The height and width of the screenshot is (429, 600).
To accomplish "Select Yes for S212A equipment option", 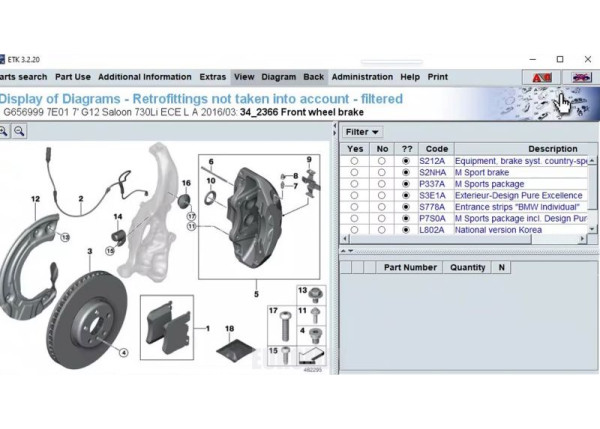I will (355, 160).
